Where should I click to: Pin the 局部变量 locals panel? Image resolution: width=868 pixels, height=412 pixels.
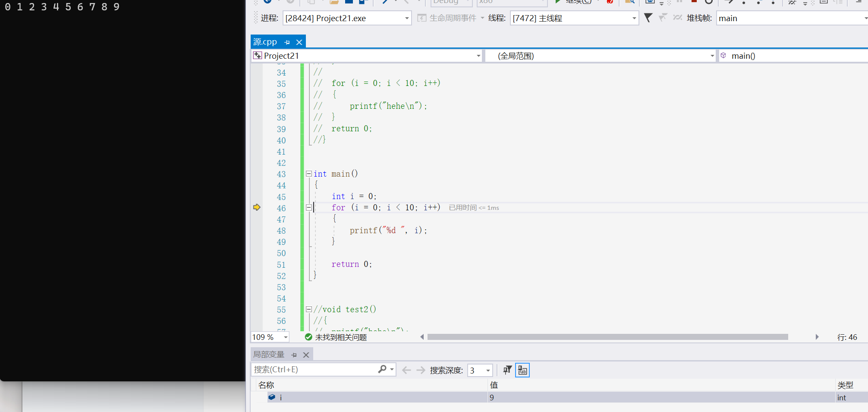point(294,355)
